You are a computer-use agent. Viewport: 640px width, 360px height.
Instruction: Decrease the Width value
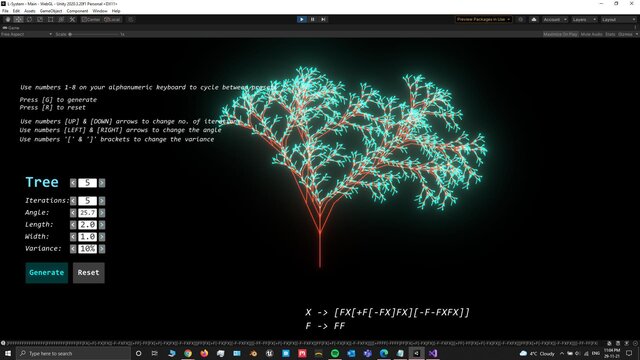coord(73,237)
